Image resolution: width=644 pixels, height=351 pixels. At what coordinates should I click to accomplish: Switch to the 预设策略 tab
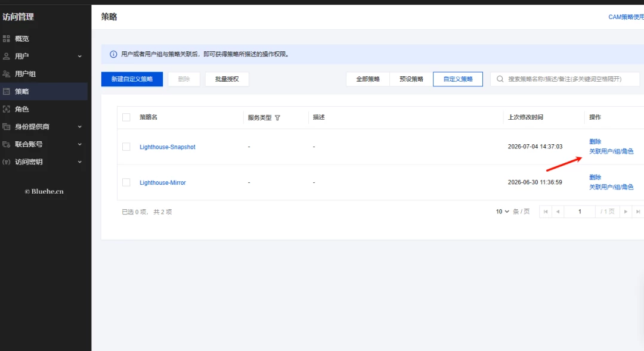pyautogui.click(x=411, y=79)
